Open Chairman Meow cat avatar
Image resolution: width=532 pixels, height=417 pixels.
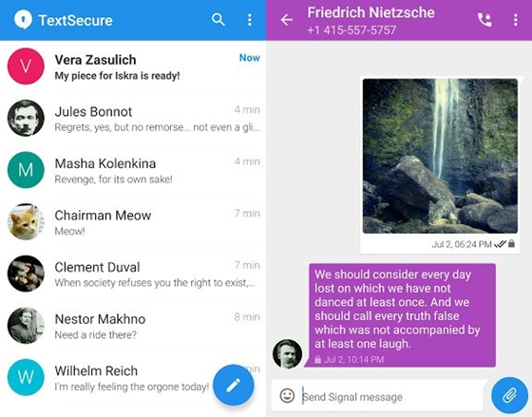point(26,222)
